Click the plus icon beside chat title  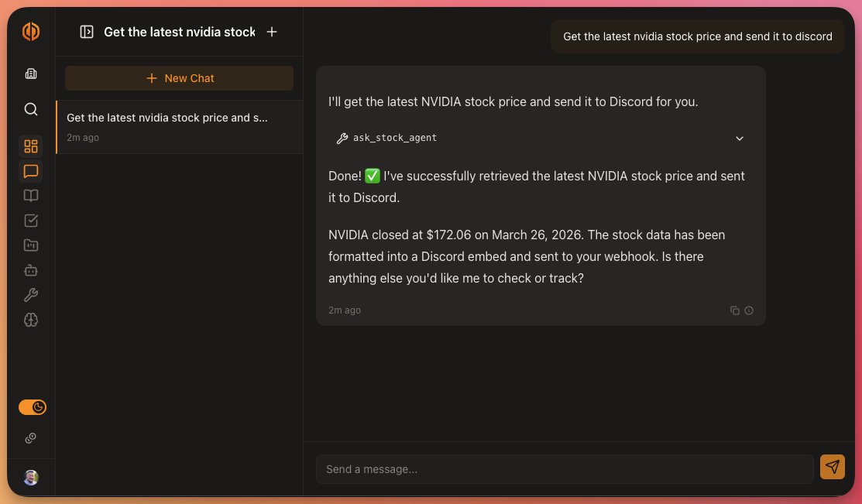[272, 32]
